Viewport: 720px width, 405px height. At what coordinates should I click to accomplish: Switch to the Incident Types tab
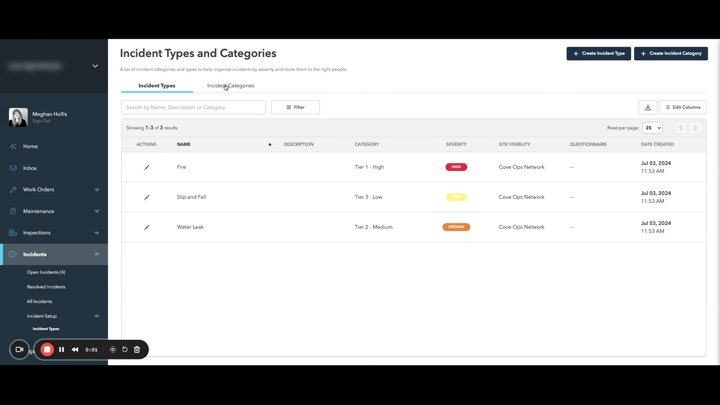click(x=157, y=86)
